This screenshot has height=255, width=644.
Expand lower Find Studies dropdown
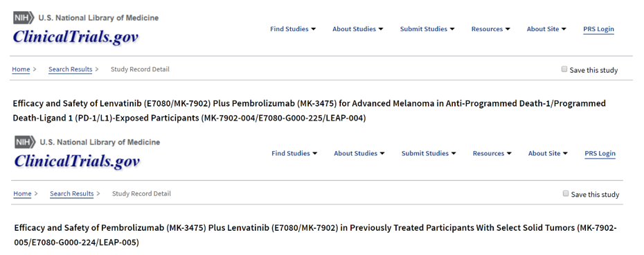click(x=294, y=153)
